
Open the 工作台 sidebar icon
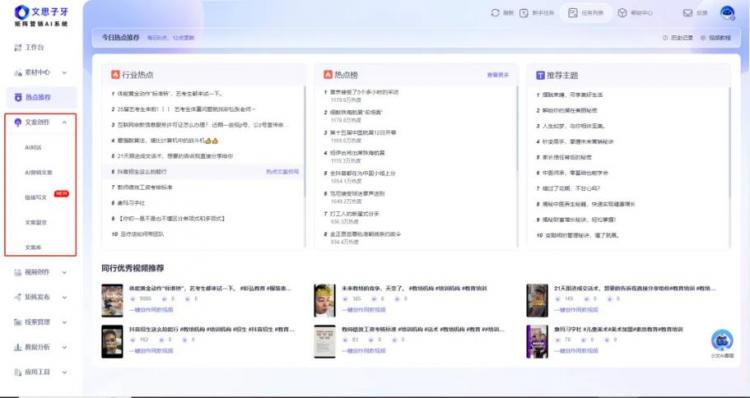click(x=18, y=47)
